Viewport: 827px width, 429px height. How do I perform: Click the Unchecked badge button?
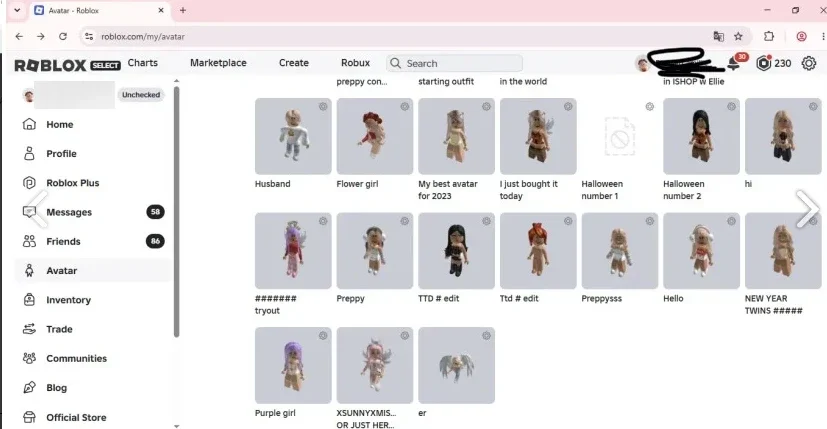coord(141,95)
